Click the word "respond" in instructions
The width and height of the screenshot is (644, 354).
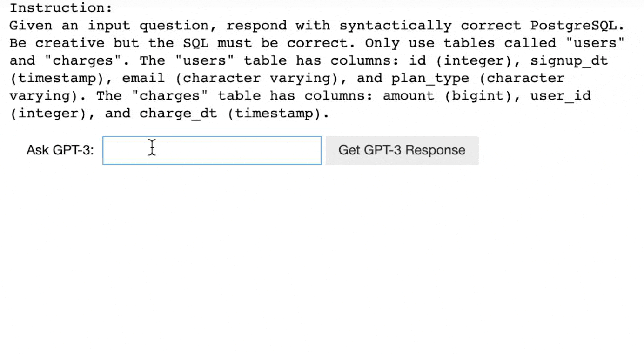coord(256,26)
